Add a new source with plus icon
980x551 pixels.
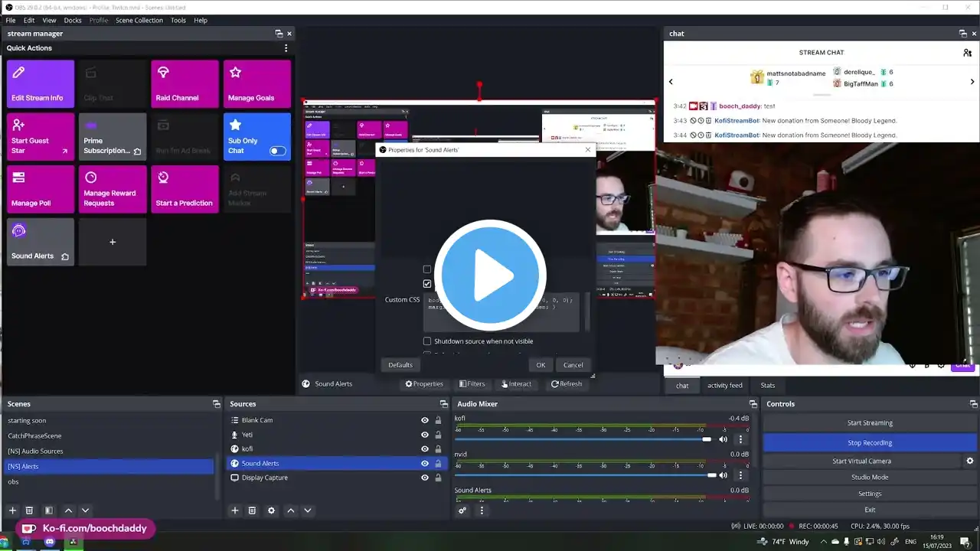(x=235, y=510)
